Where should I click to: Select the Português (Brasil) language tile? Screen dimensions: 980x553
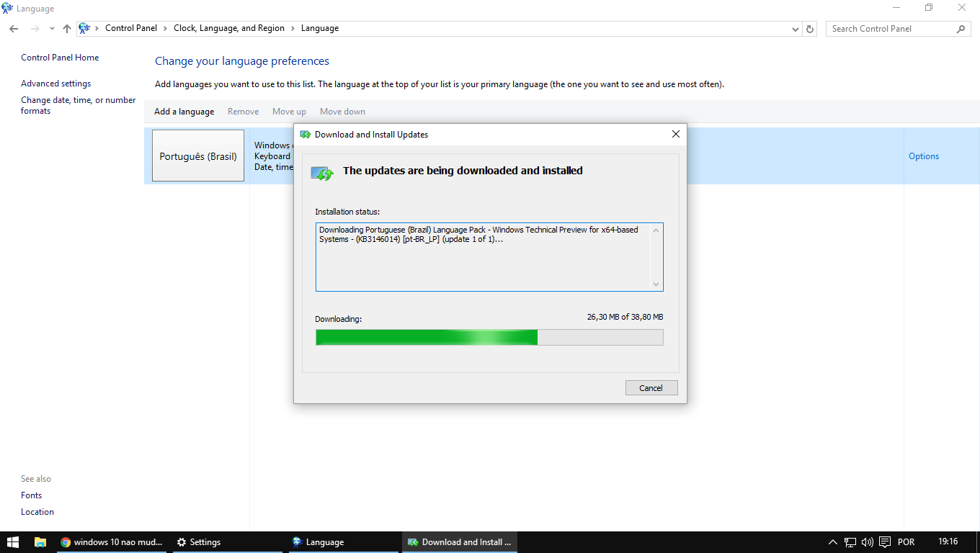coord(198,156)
